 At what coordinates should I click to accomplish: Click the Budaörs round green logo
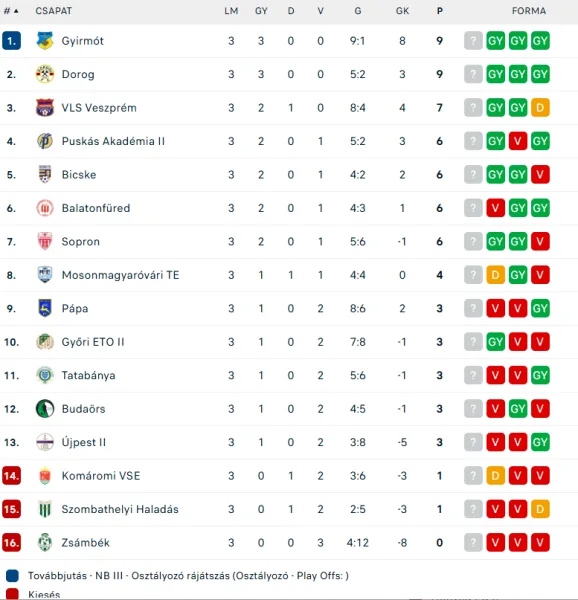[45, 409]
